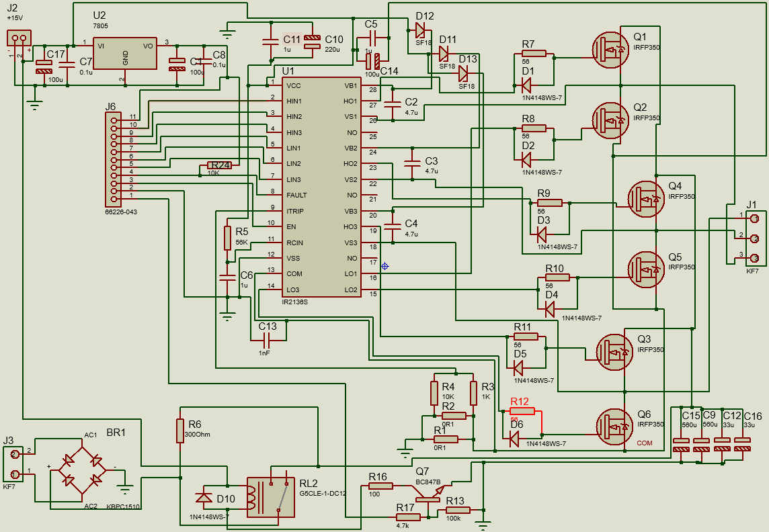The width and height of the screenshot is (769, 532).
Task: Click electrolytic capacitor C10 220u
Action: [312, 42]
